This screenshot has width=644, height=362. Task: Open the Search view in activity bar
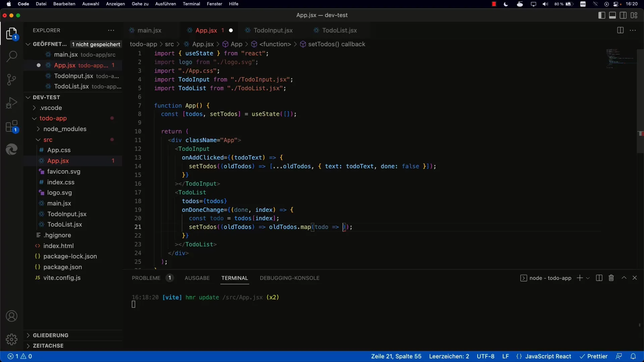[11, 56]
